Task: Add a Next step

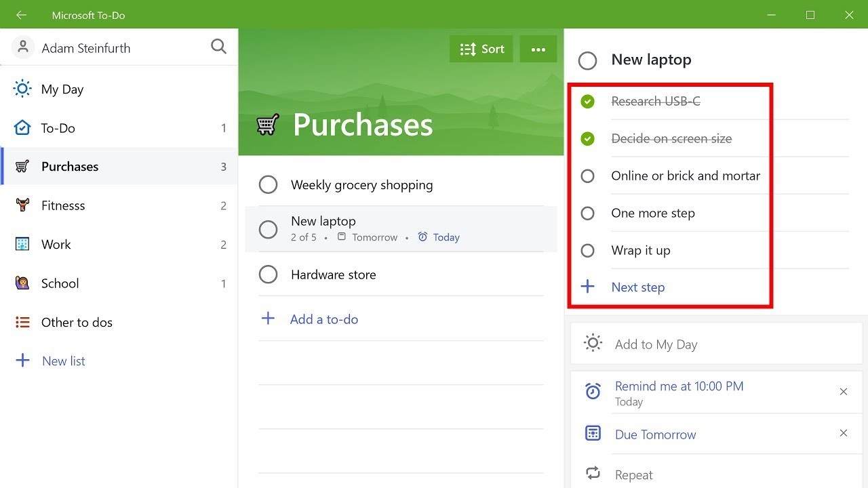Action: 637,287
